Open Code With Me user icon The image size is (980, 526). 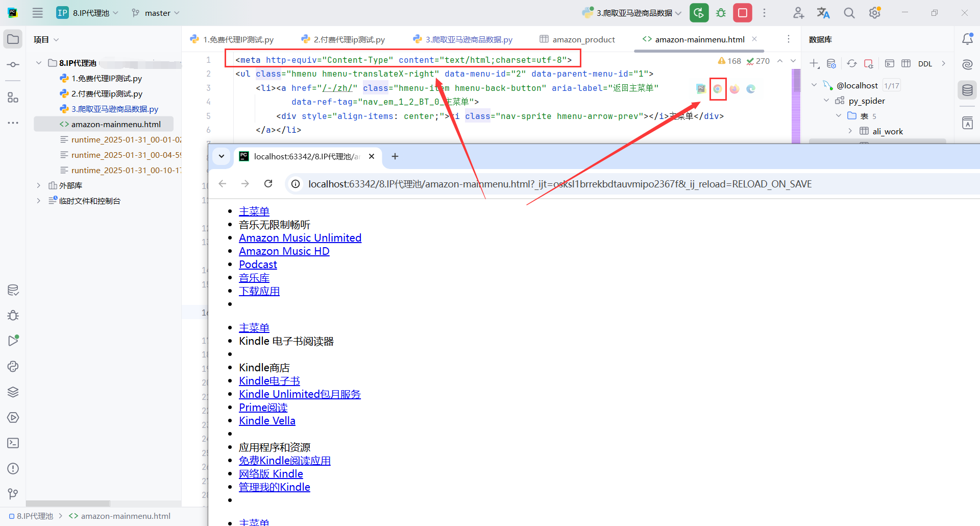click(x=798, y=13)
